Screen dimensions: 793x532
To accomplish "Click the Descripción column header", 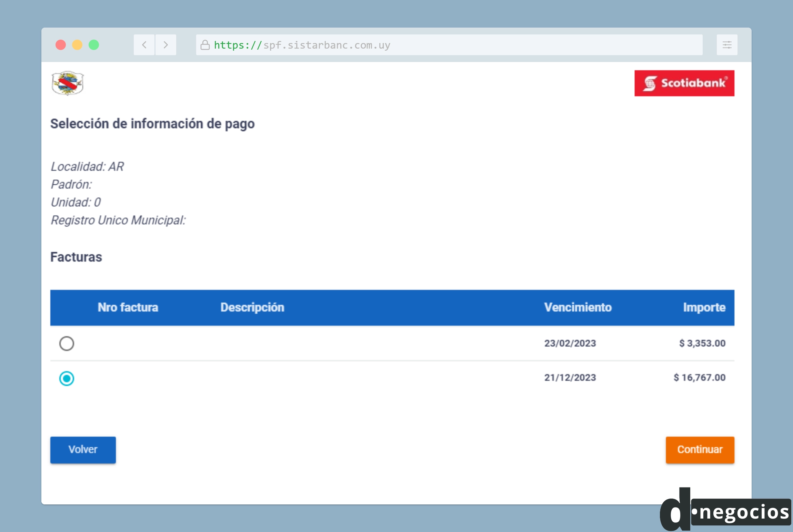I will [252, 307].
